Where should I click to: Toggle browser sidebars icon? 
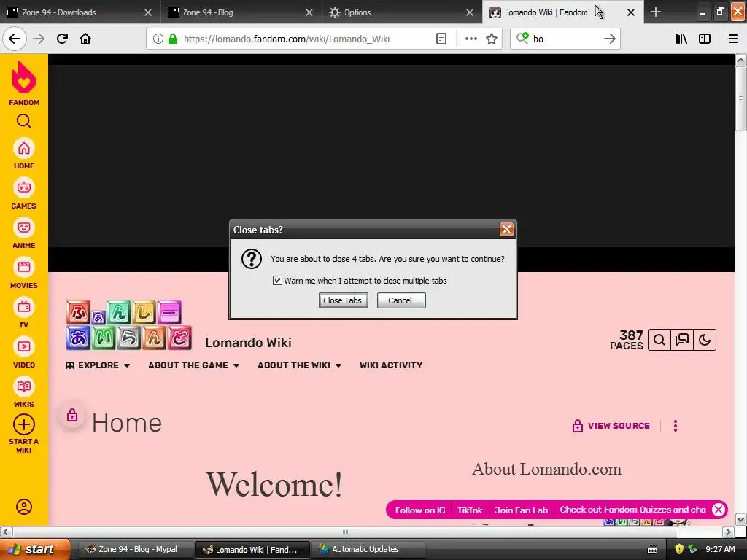point(705,39)
